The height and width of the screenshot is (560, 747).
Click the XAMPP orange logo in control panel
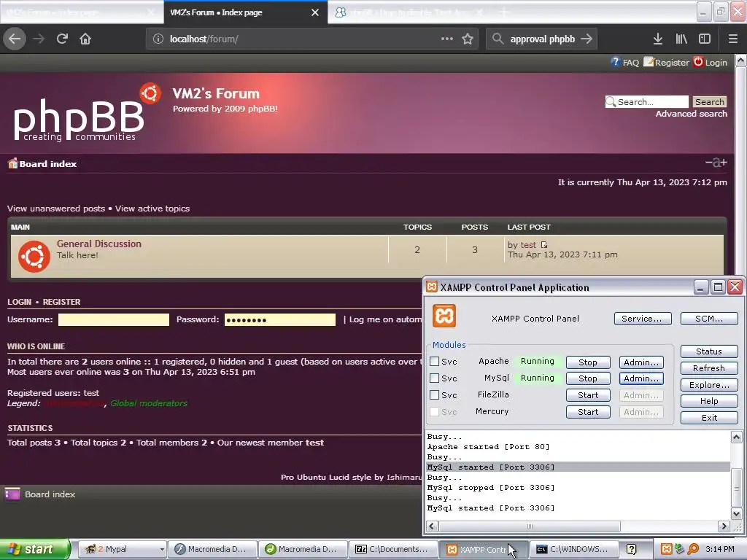444,316
